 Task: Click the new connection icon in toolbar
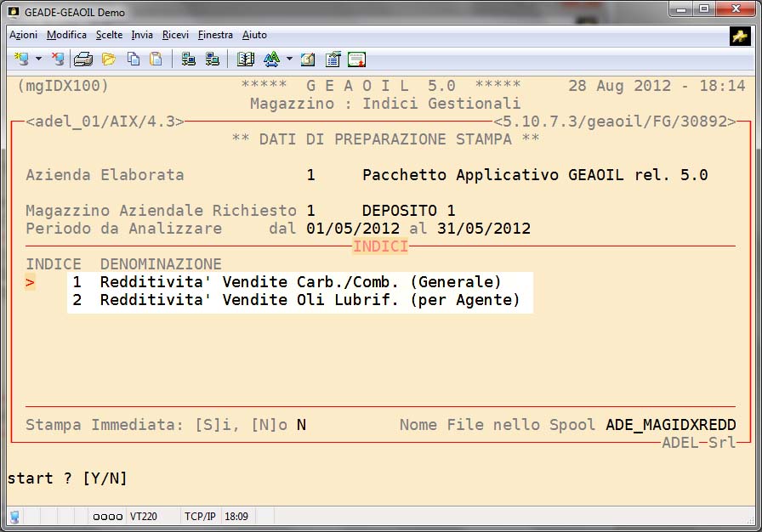point(21,59)
